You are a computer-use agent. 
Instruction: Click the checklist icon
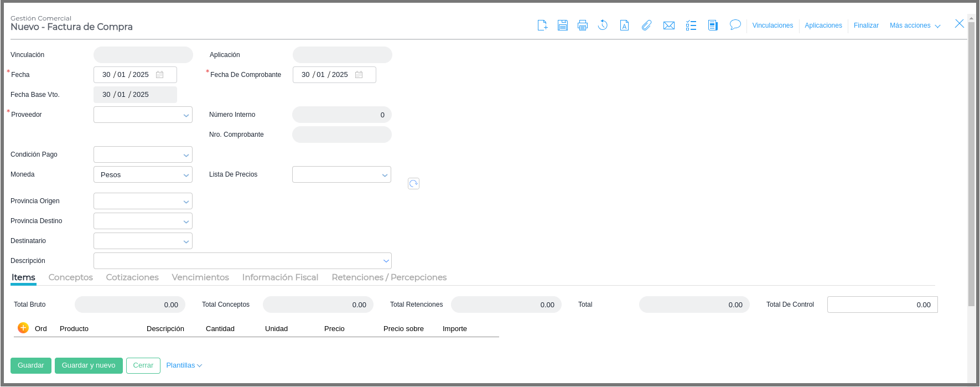tap(691, 25)
